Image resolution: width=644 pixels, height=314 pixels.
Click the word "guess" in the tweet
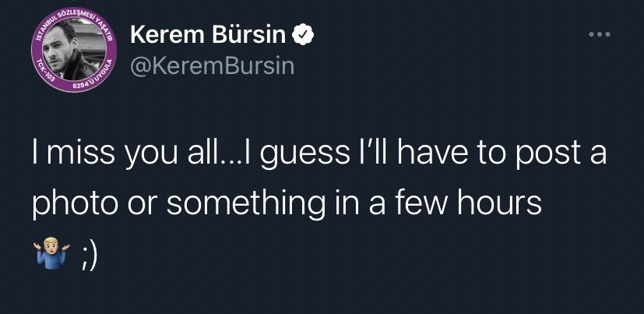pos(295,160)
